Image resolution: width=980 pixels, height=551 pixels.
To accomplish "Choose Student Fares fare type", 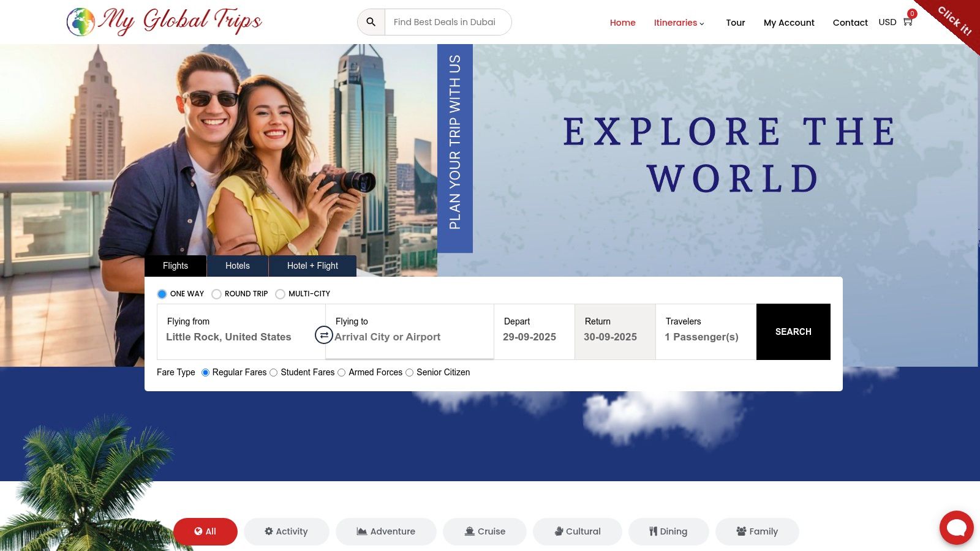I will [274, 372].
